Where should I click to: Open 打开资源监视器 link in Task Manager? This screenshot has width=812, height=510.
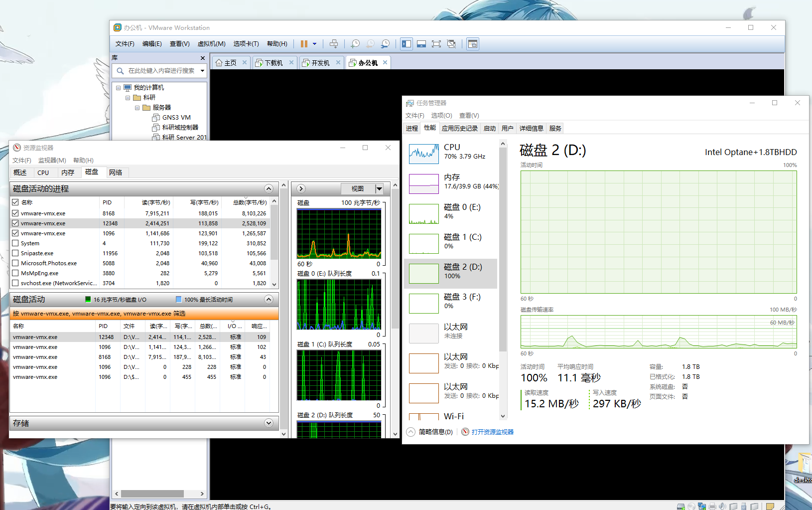pos(492,431)
